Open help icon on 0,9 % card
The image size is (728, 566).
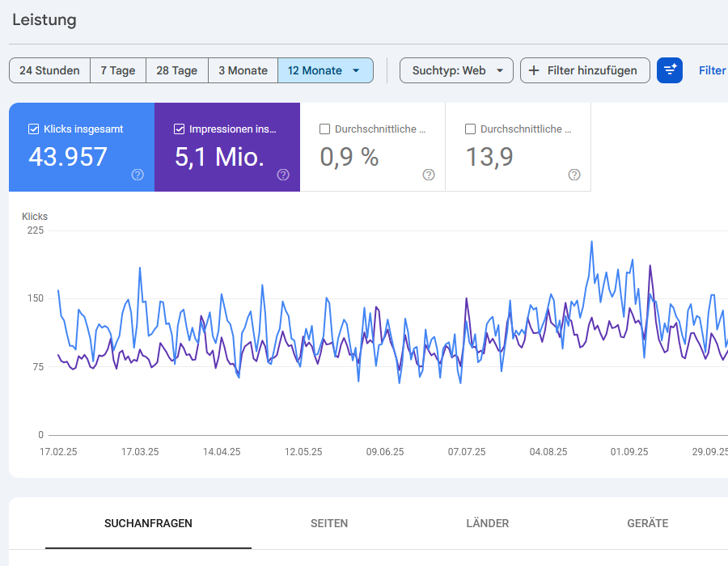[429, 175]
